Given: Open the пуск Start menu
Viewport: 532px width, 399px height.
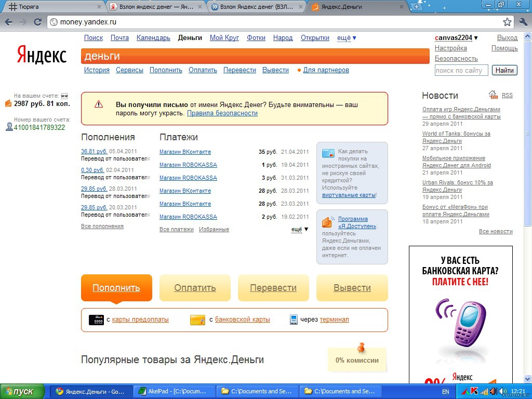Looking at the screenshot, I should click(22, 391).
